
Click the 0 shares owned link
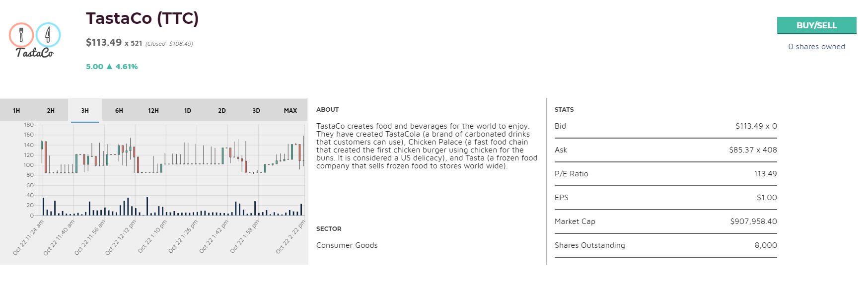point(816,47)
